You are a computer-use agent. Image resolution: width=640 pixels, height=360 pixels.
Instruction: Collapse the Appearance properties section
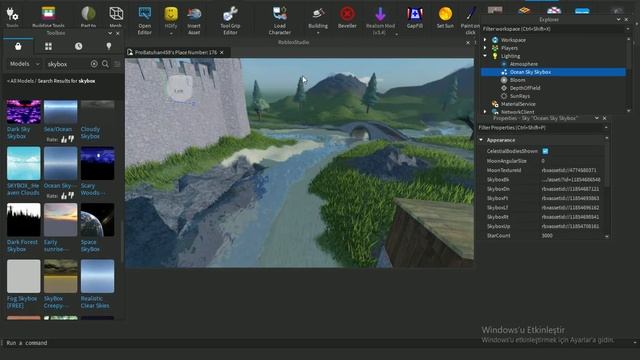point(481,140)
